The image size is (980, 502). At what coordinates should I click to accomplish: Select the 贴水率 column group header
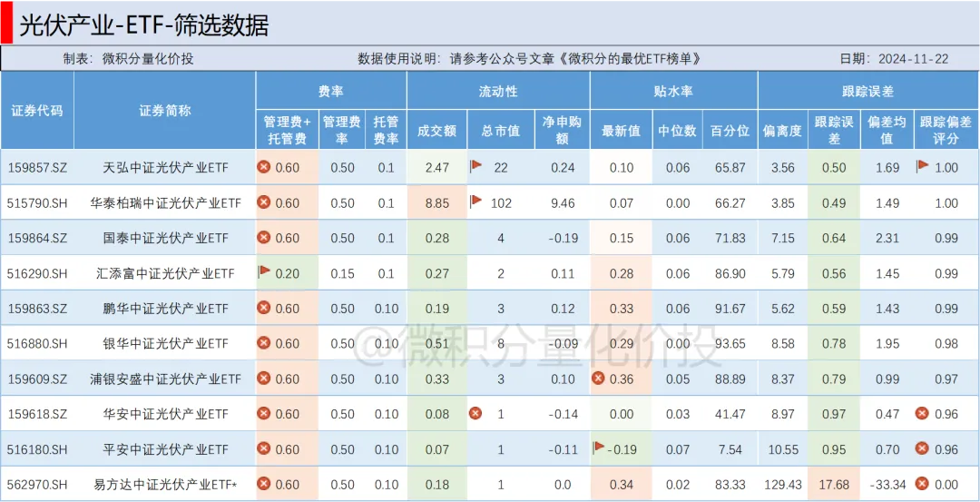pyautogui.click(x=673, y=92)
